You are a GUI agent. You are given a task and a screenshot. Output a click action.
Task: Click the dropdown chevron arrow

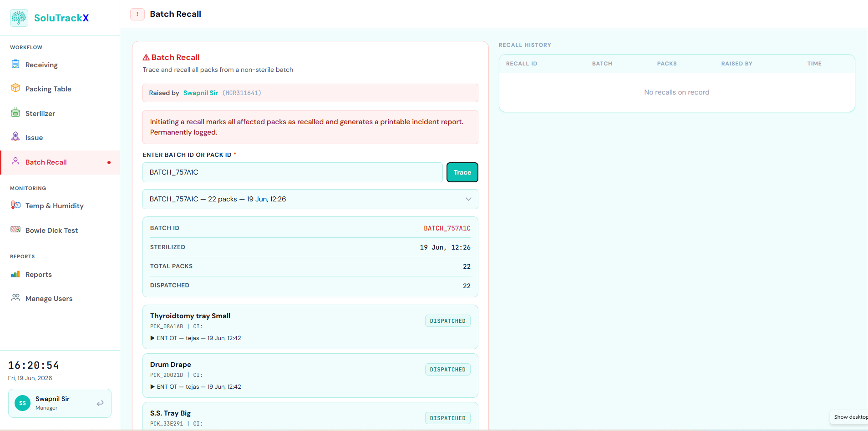click(x=468, y=199)
